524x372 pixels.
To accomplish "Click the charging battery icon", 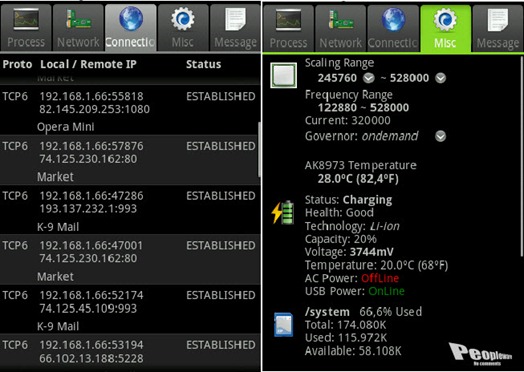I will pyautogui.click(x=283, y=212).
